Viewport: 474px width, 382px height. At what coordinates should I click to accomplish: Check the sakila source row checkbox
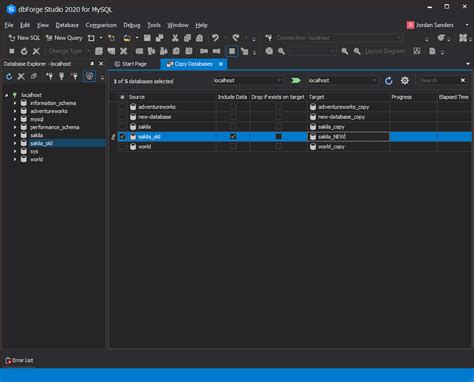pos(123,127)
